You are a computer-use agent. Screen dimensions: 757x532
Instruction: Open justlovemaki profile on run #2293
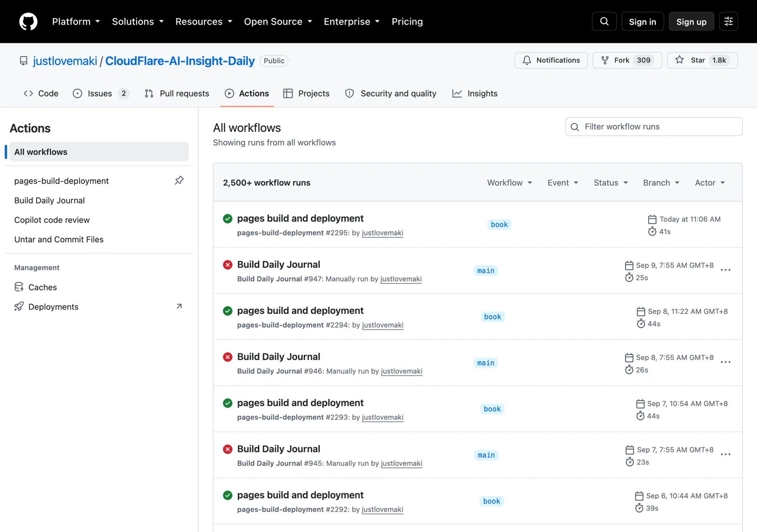click(383, 417)
